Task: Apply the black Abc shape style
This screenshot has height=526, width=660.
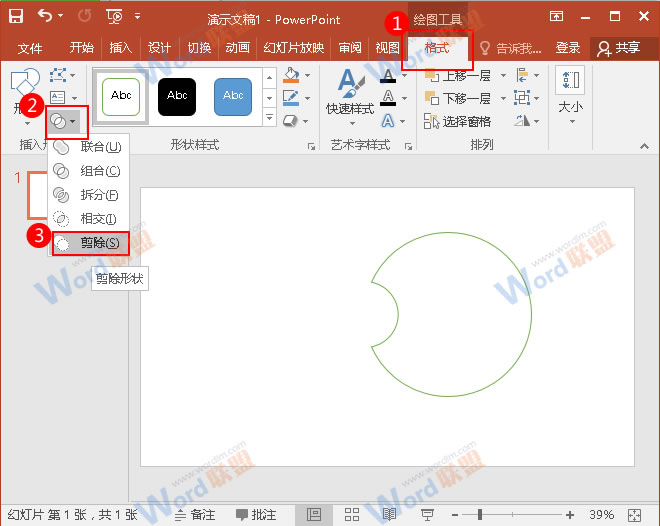Action: click(177, 96)
